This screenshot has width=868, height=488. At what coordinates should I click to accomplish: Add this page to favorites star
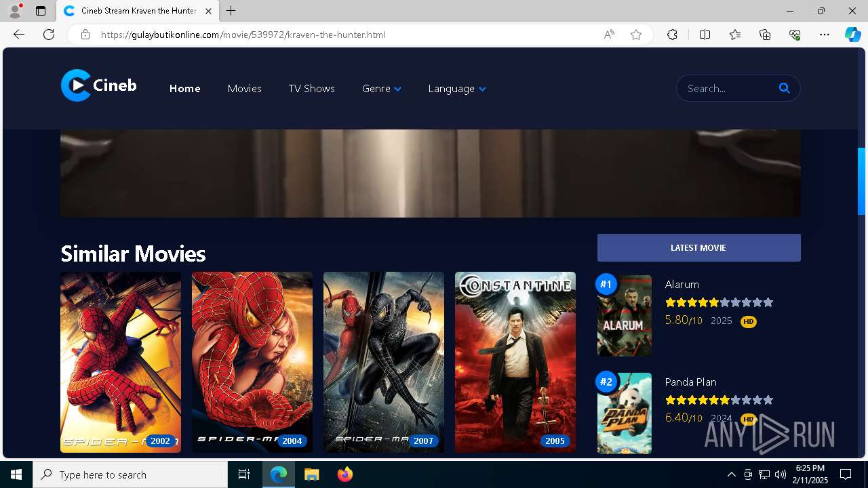pos(636,35)
